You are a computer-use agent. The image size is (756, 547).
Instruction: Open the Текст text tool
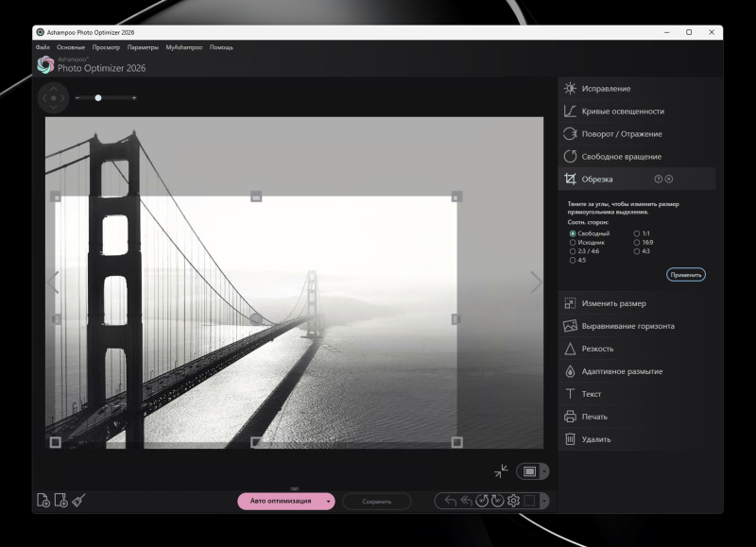(636, 394)
